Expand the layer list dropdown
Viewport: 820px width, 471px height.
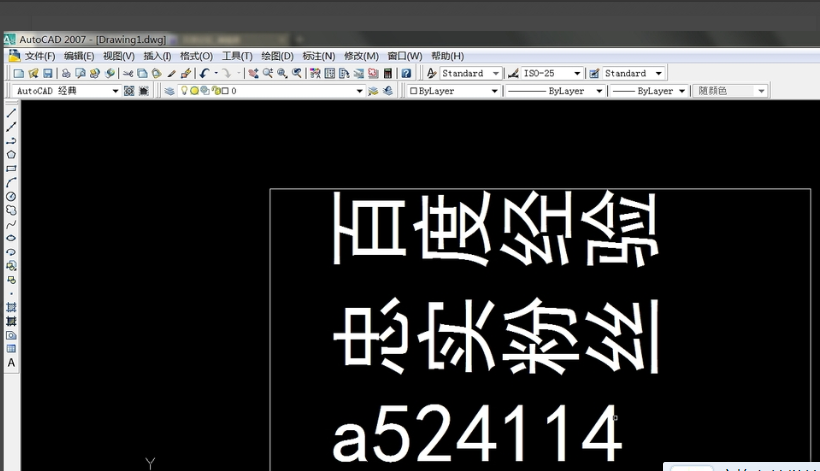point(360,91)
